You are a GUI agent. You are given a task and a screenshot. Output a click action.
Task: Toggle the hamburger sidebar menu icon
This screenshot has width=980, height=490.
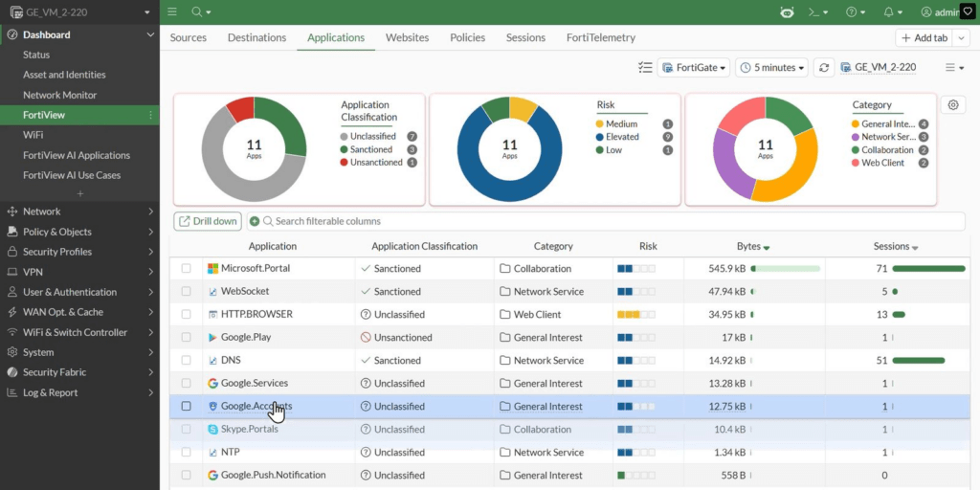172,11
